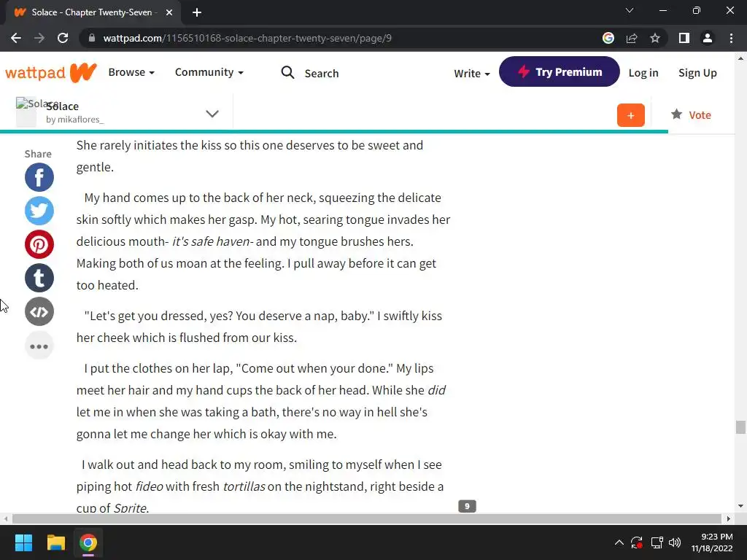Open a new browser tab
Viewport: 747px width, 560px height.
coord(197,13)
